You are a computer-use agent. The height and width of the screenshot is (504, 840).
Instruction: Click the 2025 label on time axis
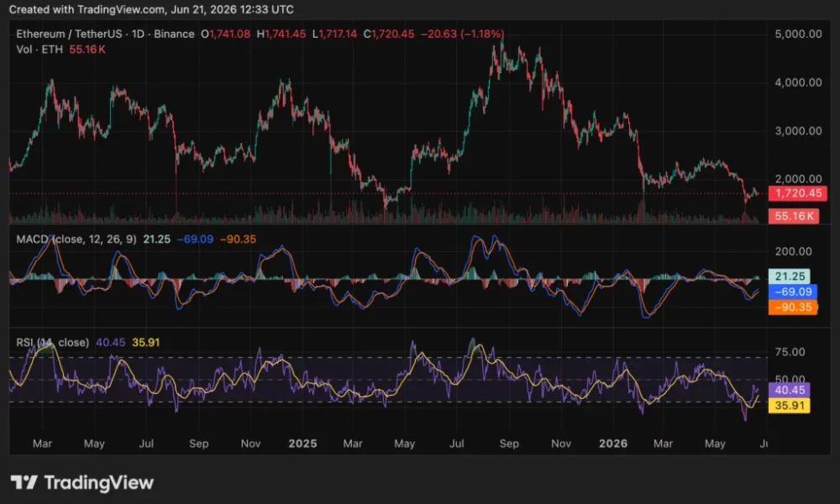302,444
